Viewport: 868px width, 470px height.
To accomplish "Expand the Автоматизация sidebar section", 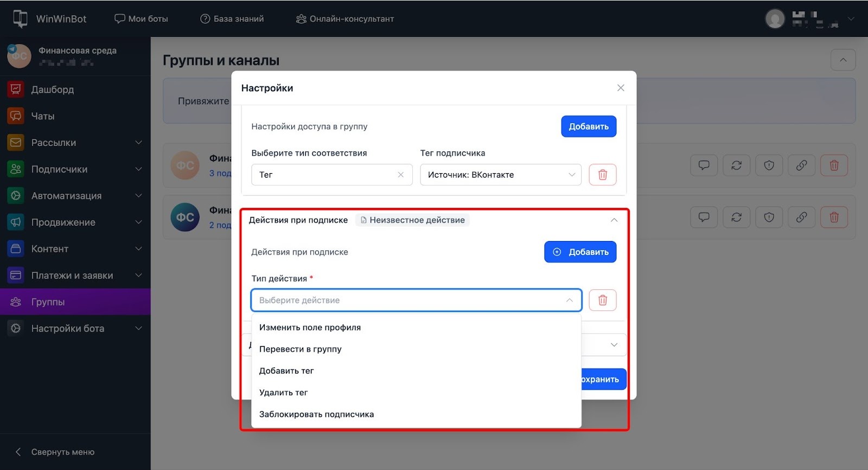I will [138, 196].
